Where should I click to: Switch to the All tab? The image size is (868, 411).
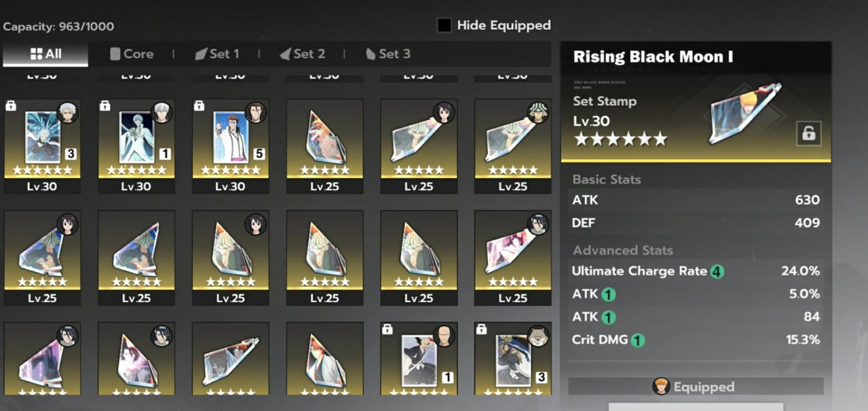pos(45,54)
